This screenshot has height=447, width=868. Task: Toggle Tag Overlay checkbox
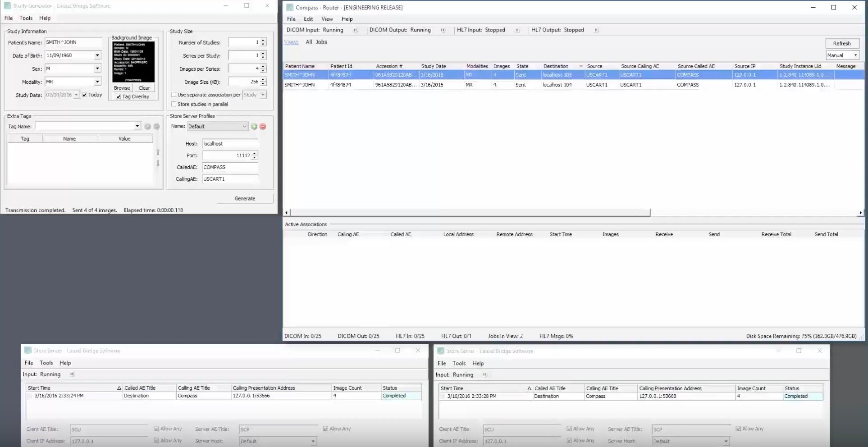tap(118, 96)
